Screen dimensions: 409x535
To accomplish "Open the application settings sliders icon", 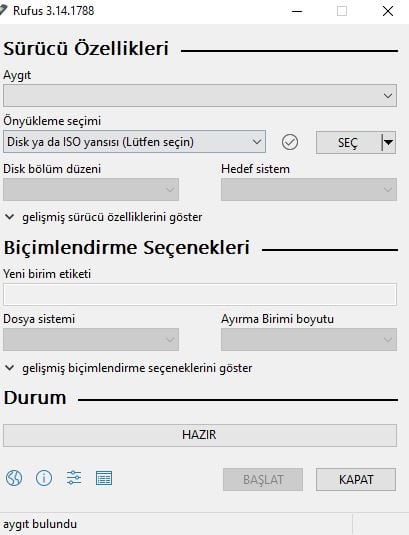I will coord(74,478).
